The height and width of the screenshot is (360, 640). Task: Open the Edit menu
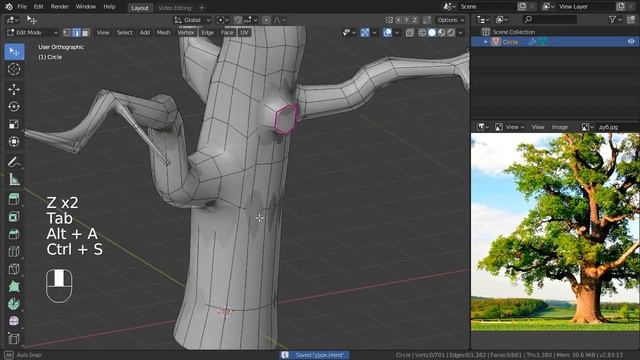click(38, 7)
